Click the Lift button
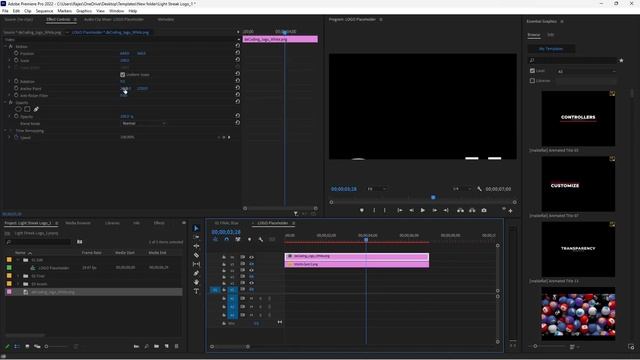This screenshot has height=360, width=640. (460, 210)
